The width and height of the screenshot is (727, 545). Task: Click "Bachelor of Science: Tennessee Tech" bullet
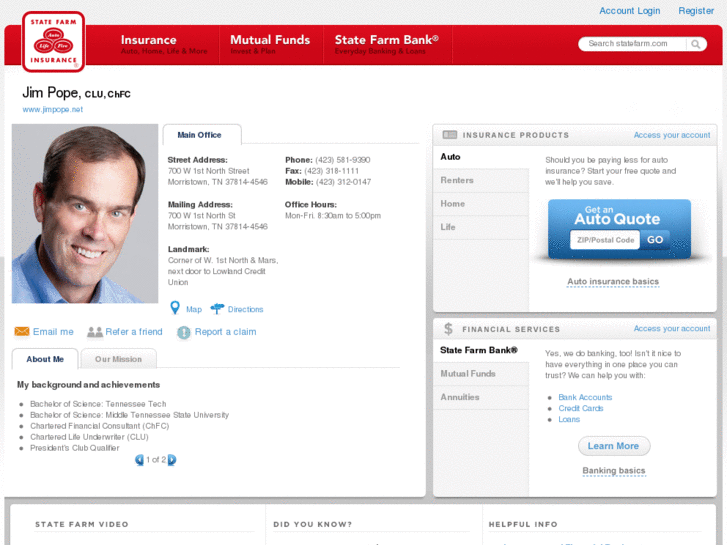click(98, 404)
